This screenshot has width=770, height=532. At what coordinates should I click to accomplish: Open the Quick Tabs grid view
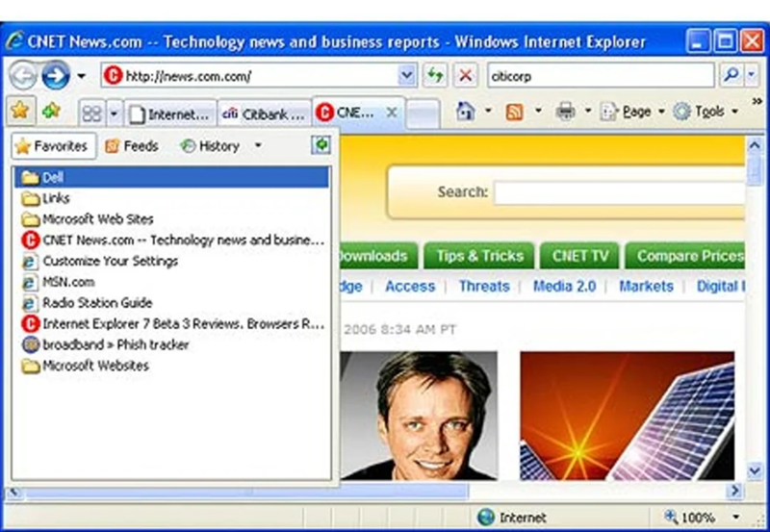click(91, 114)
